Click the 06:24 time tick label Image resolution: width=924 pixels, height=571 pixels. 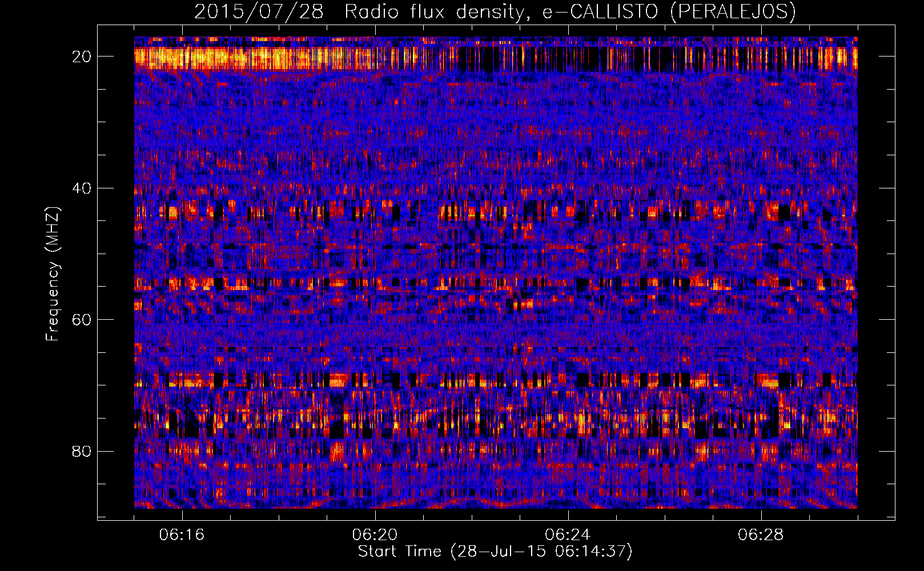[x=568, y=535]
